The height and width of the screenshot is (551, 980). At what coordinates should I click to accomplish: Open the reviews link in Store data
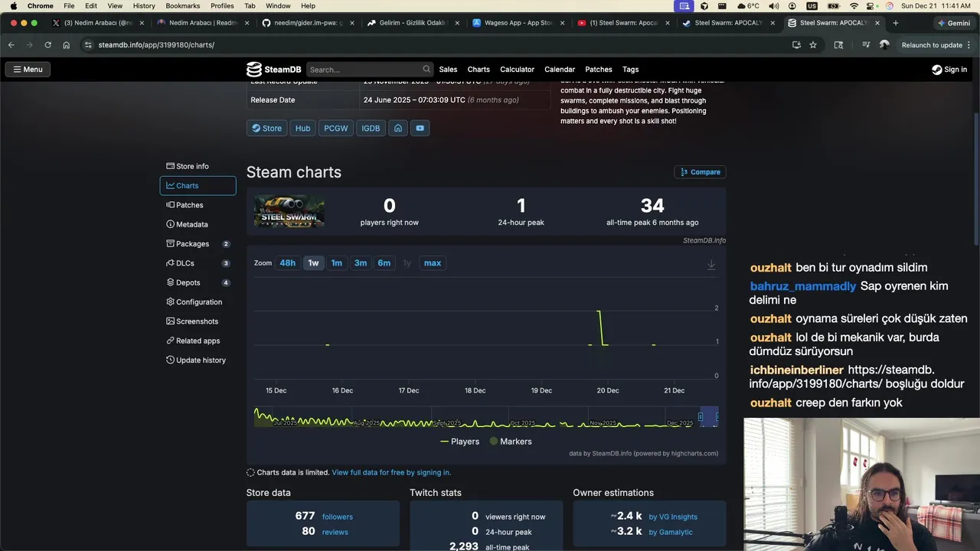pyautogui.click(x=335, y=532)
